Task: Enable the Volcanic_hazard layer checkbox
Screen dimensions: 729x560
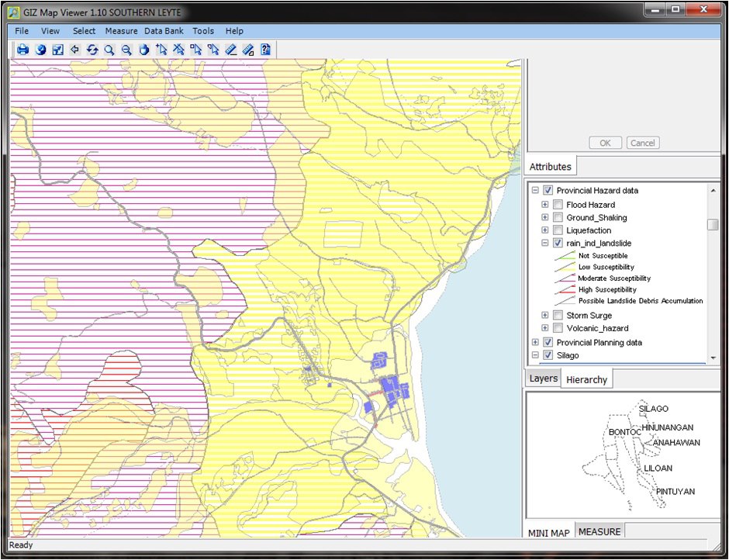Action: (558, 328)
